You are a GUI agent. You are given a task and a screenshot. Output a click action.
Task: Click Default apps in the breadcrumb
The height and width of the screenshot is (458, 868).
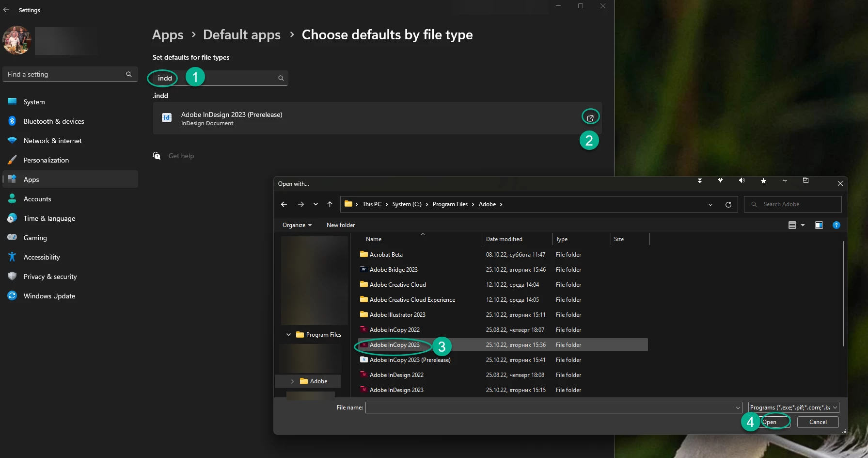242,35
